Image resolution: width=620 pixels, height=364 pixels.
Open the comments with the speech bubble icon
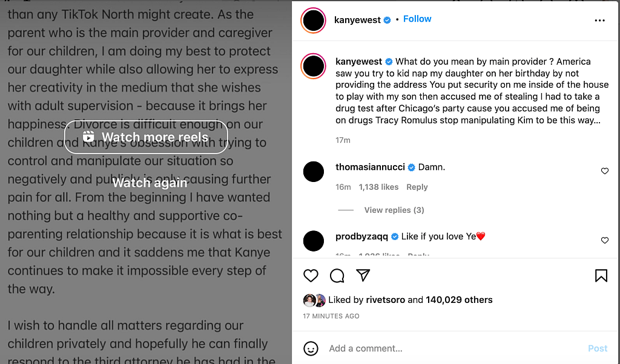[x=337, y=275]
